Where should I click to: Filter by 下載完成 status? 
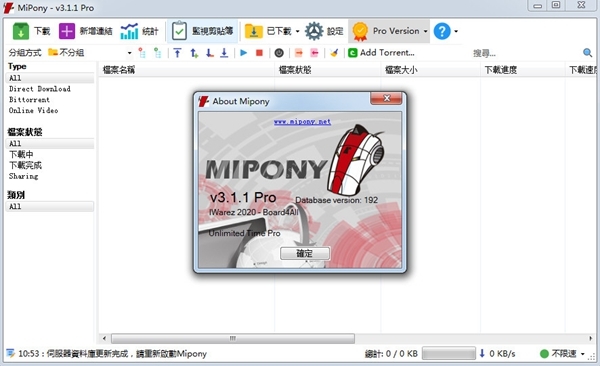[25, 165]
